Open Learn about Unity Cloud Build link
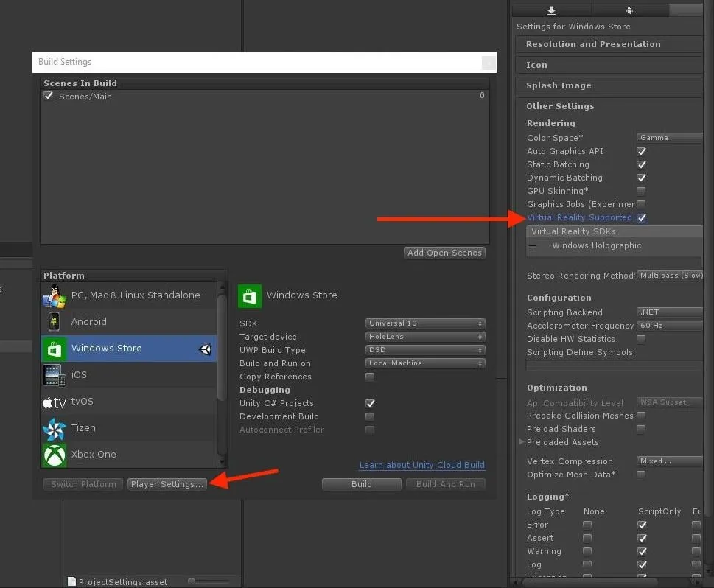 click(422, 465)
